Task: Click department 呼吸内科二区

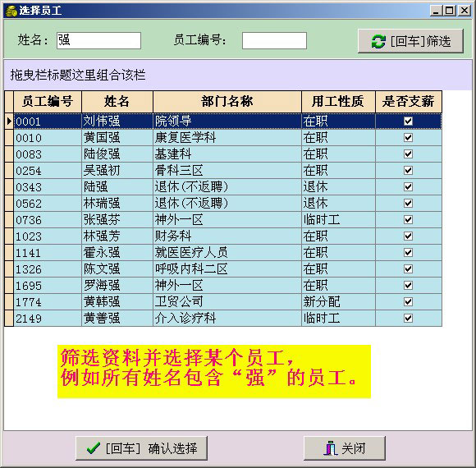Action: coord(191,268)
